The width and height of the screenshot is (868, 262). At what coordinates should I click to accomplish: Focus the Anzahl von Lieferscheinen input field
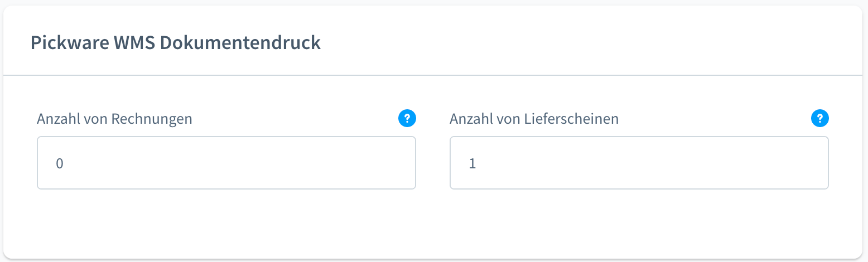[639, 163]
